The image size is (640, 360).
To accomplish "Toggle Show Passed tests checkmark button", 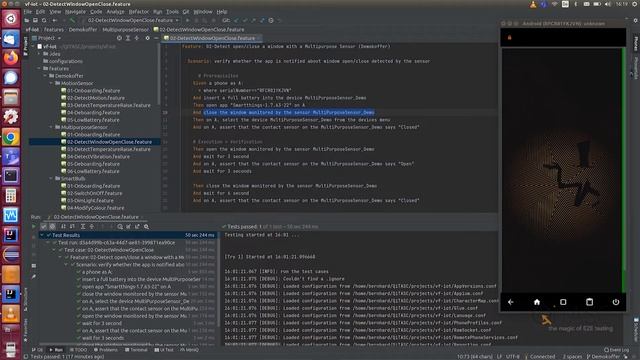I will click(44, 227).
